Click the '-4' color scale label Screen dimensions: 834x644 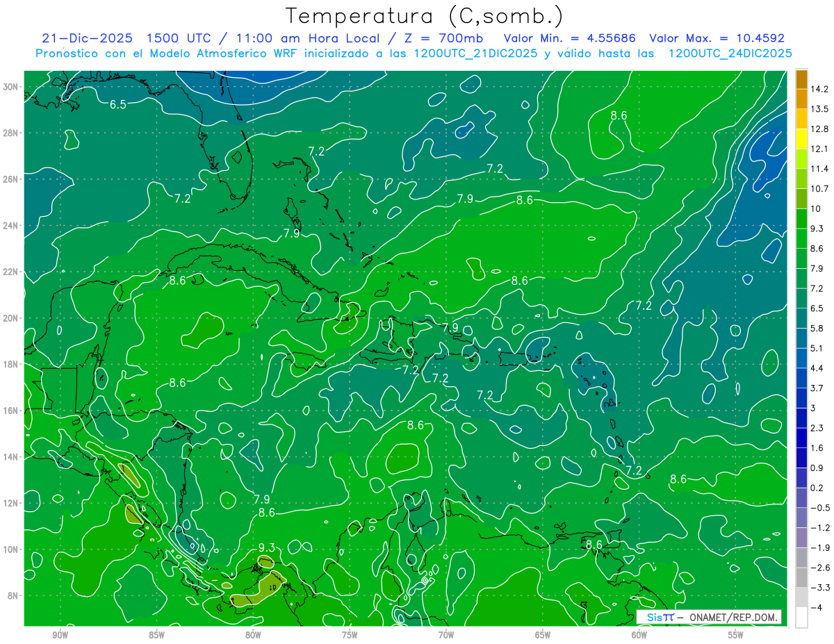coord(816,608)
